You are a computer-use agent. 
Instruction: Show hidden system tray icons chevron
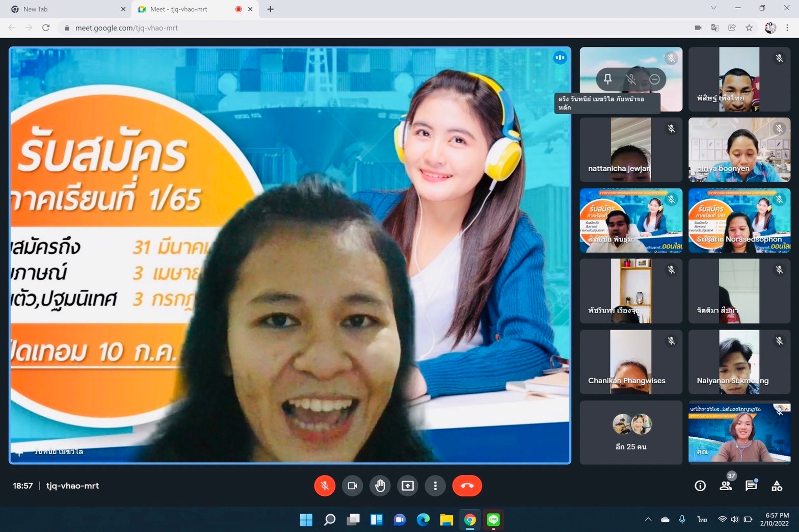tap(648, 519)
